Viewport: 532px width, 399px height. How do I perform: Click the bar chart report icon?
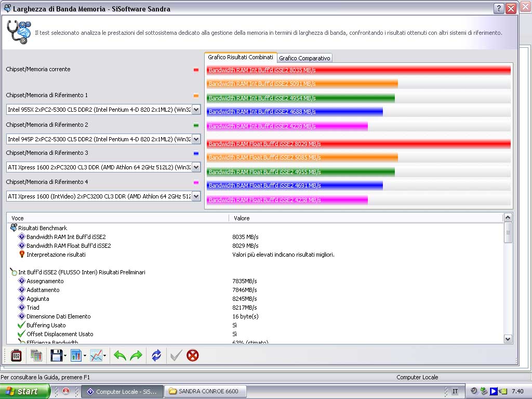(x=76, y=355)
